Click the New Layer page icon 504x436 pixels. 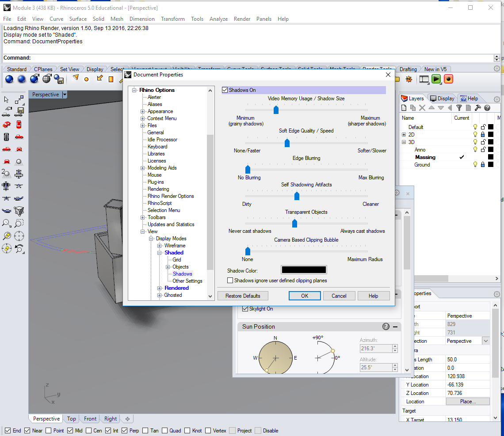coord(404,108)
